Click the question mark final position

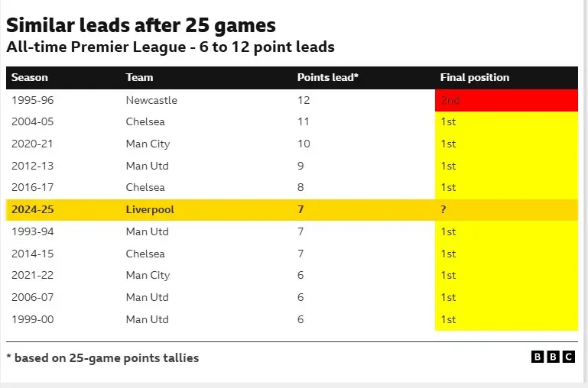tap(443, 209)
